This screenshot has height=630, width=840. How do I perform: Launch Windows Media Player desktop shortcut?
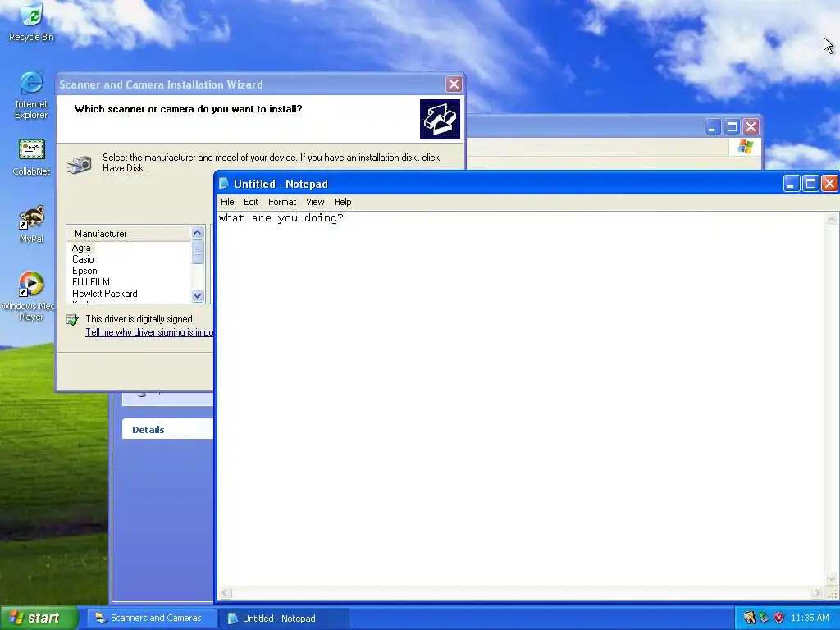pyautogui.click(x=30, y=295)
